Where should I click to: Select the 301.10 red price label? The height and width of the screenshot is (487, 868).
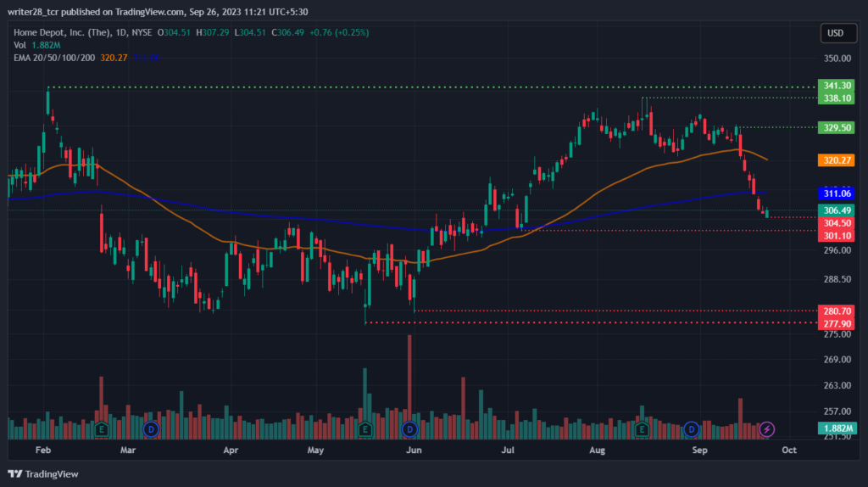click(837, 236)
